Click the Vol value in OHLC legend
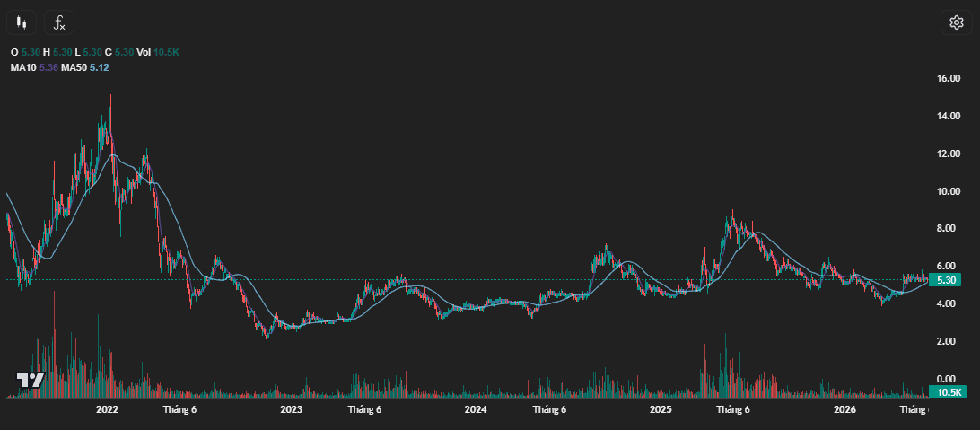This screenshot has width=980, height=430. [166, 53]
